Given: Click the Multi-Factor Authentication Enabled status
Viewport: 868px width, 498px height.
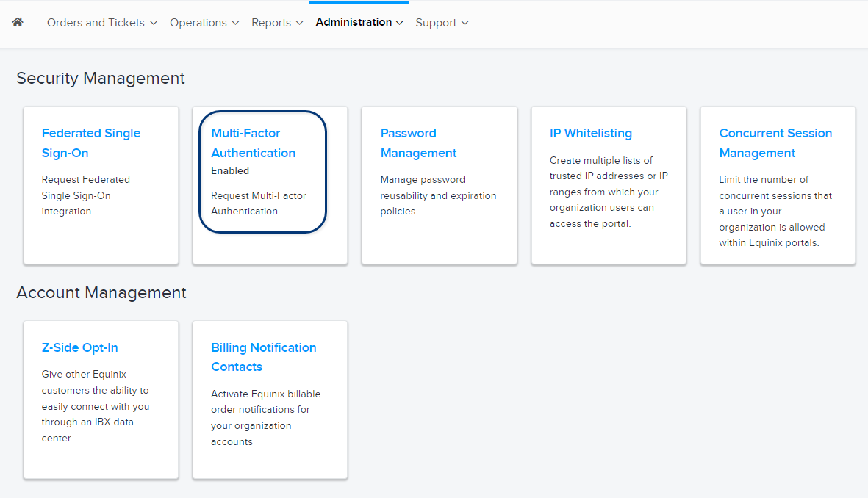Looking at the screenshot, I should (x=230, y=170).
